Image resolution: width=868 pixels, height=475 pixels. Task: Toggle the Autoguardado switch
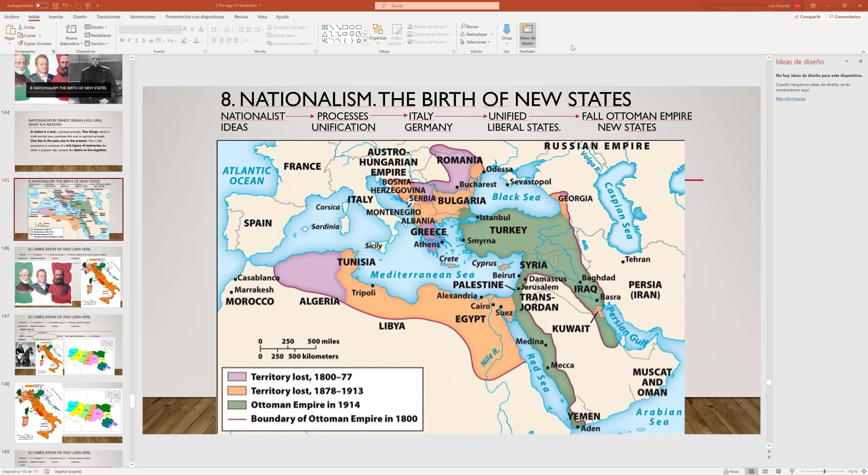point(42,5)
